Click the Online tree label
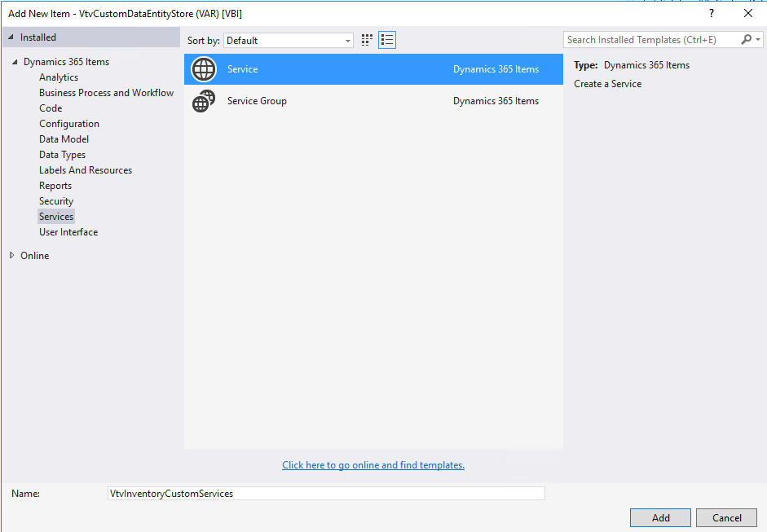The width and height of the screenshot is (767, 532). coord(35,255)
